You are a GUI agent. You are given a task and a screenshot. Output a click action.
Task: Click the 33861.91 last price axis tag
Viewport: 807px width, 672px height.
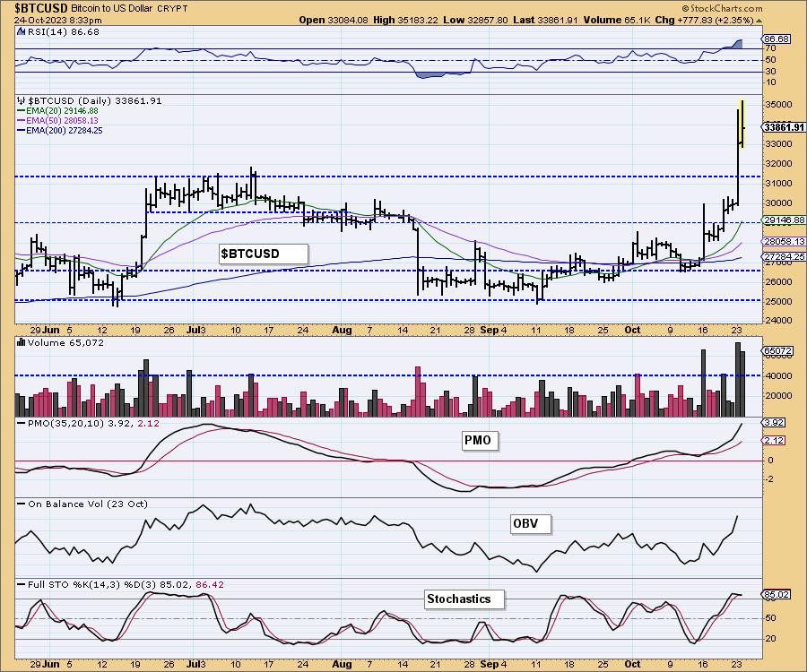[784, 127]
